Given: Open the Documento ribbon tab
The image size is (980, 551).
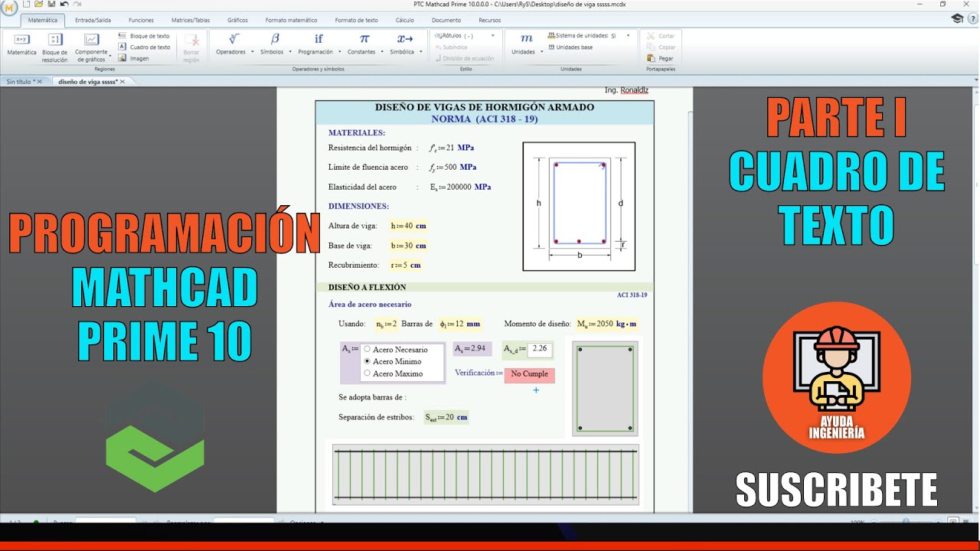Looking at the screenshot, I should [446, 21].
